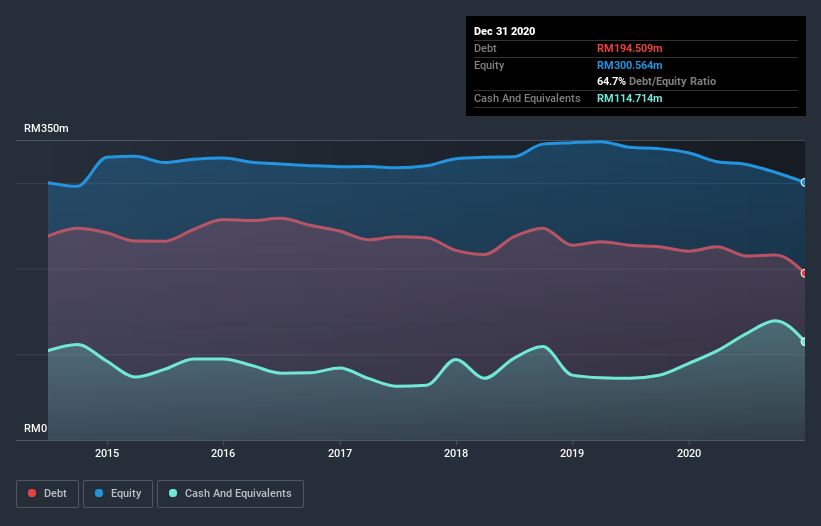Image resolution: width=821 pixels, height=526 pixels.
Task: Select the teal Cash endpoint marker
Action: pos(804,341)
